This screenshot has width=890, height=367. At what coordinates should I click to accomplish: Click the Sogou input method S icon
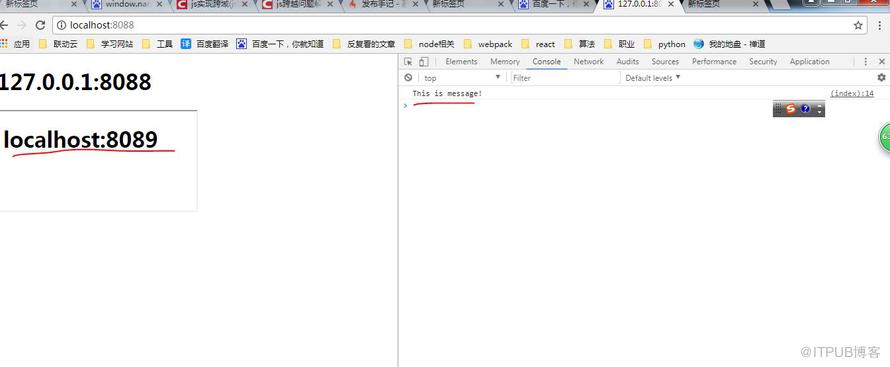coord(791,109)
